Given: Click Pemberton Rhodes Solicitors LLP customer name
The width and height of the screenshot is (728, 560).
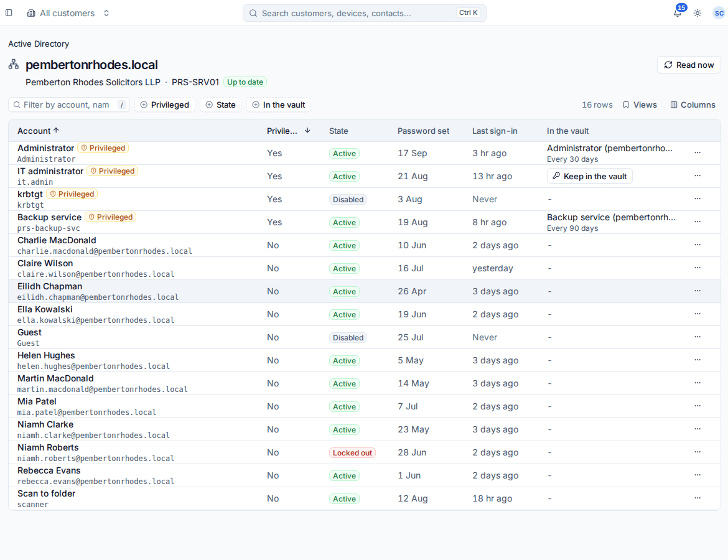Looking at the screenshot, I should tap(93, 82).
